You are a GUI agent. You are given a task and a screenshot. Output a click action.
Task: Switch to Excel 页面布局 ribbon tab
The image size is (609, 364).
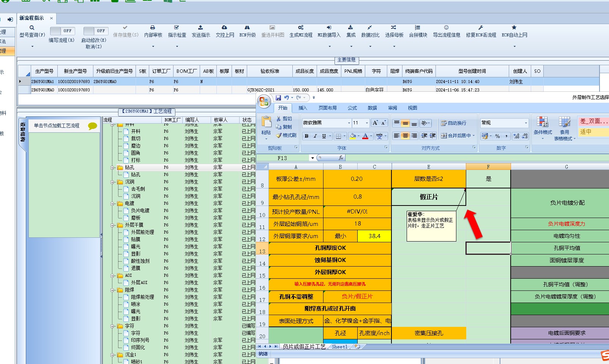coord(328,108)
